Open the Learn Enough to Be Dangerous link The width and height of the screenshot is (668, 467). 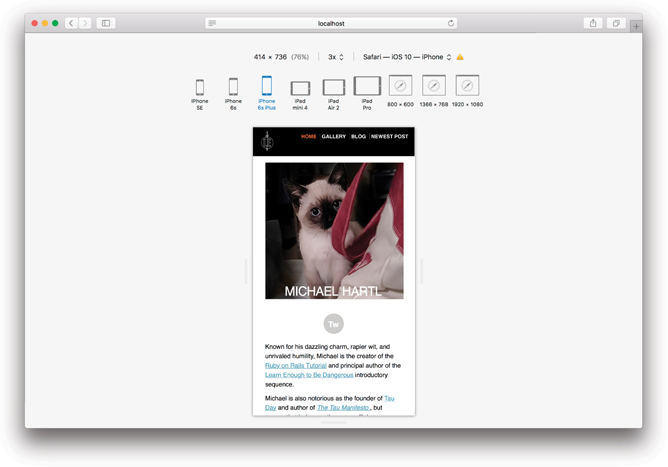pyautogui.click(x=296, y=375)
